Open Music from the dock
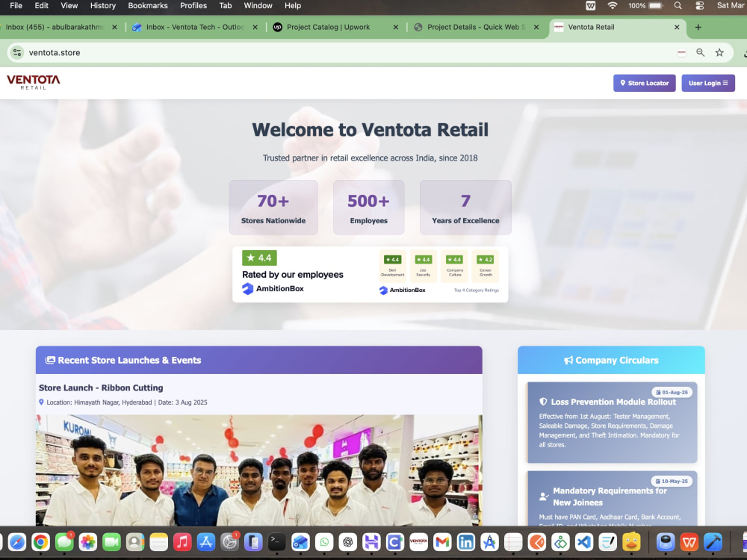The width and height of the screenshot is (747, 560). click(x=182, y=542)
